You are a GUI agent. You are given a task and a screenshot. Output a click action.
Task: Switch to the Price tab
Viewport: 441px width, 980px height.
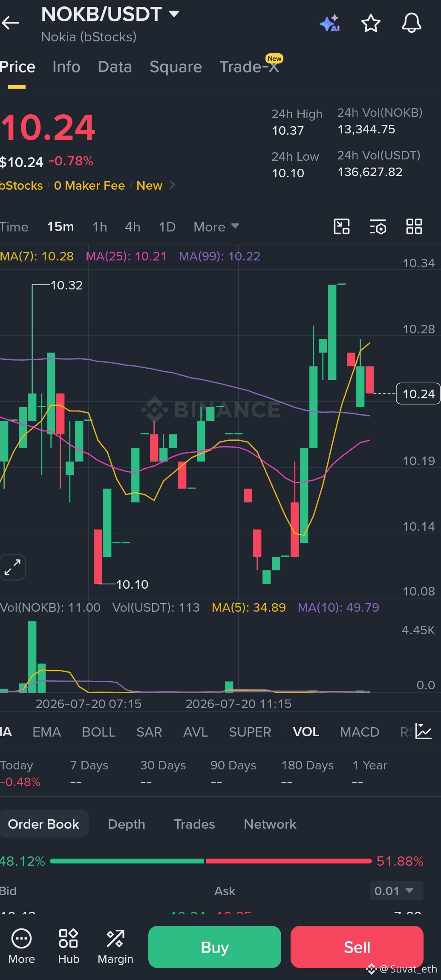pyautogui.click(x=17, y=67)
